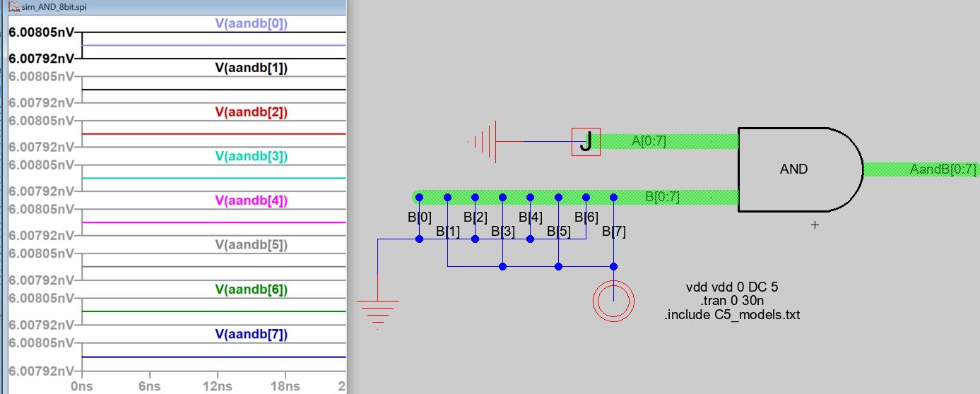Click the bottom 6.00792nV axis value

pos(40,370)
